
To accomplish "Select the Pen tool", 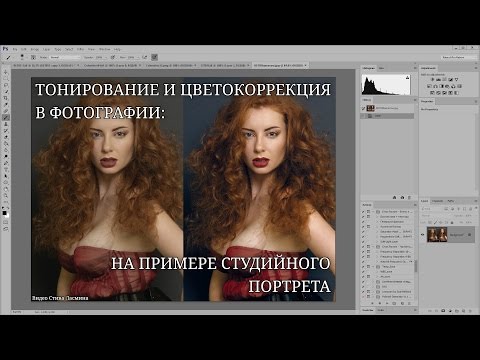I will click(6, 163).
